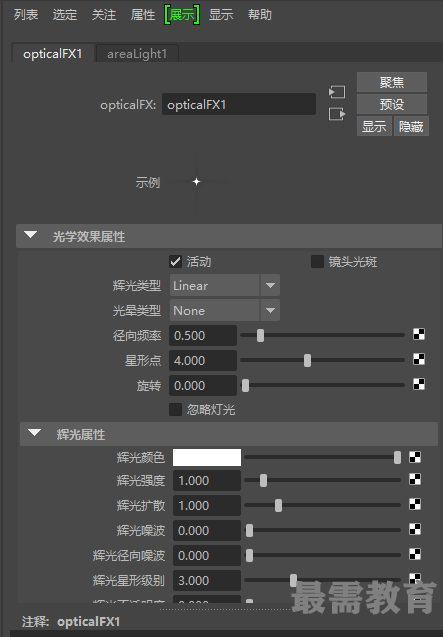Switch to the opticalFX1 tab
This screenshot has width=443, height=637.
click(53, 54)
